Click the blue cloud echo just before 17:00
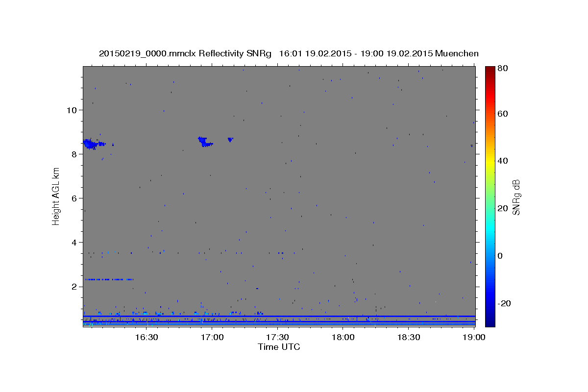588x392 pixels. click(x=205, y=142)
